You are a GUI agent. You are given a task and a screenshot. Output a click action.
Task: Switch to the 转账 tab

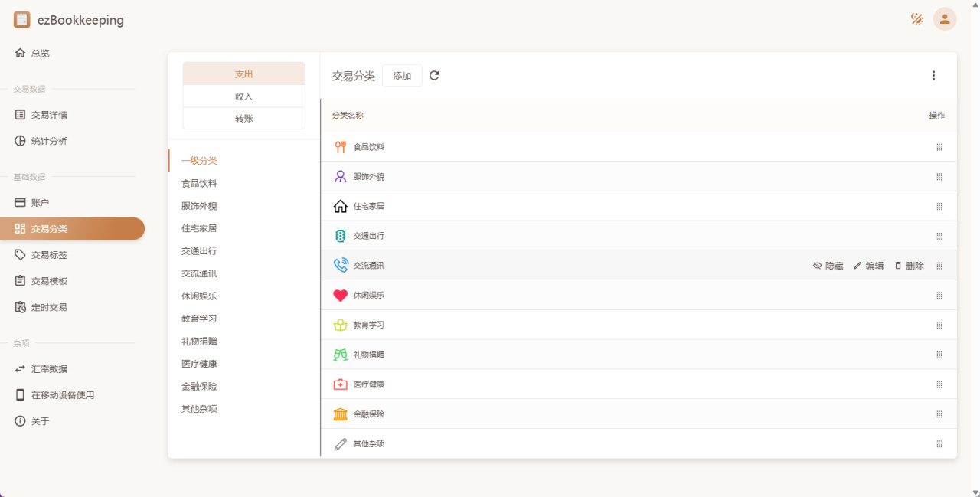point(243,119)
